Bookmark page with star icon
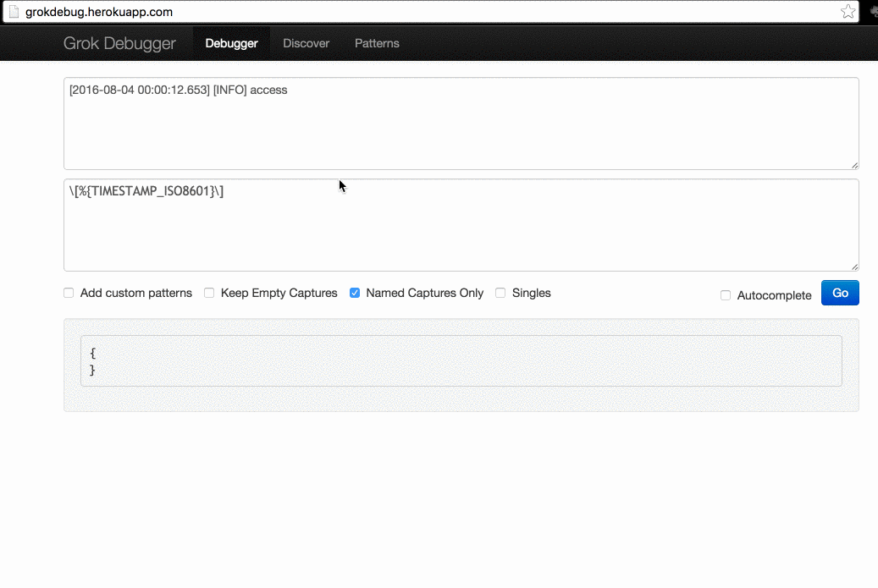Viewport: 878px width, 588px height. 848,11
